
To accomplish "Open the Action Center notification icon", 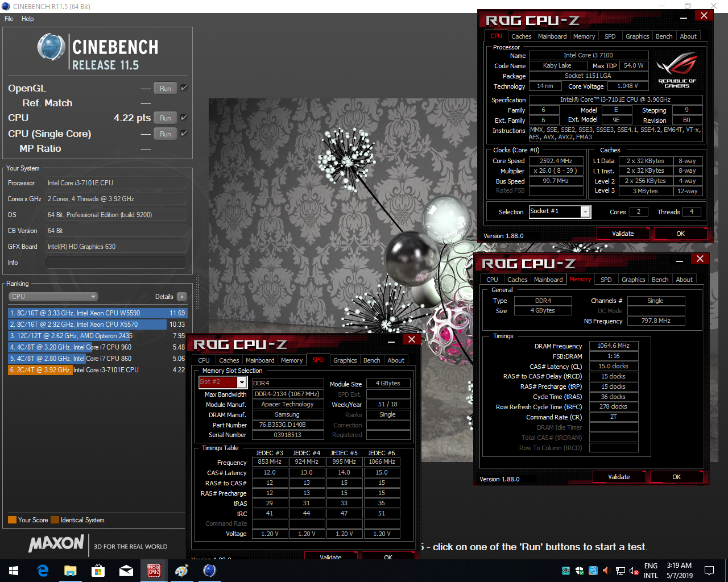I will point(709,571).
